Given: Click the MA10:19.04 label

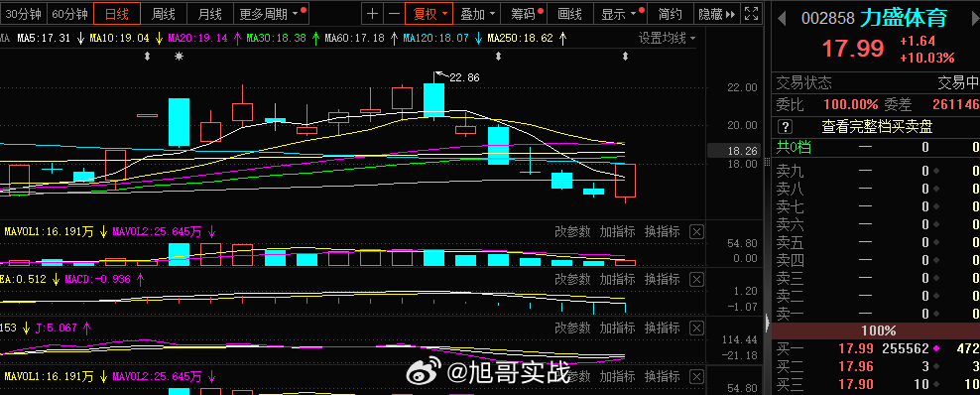Looking at the screenshot, I should (119, 38).
